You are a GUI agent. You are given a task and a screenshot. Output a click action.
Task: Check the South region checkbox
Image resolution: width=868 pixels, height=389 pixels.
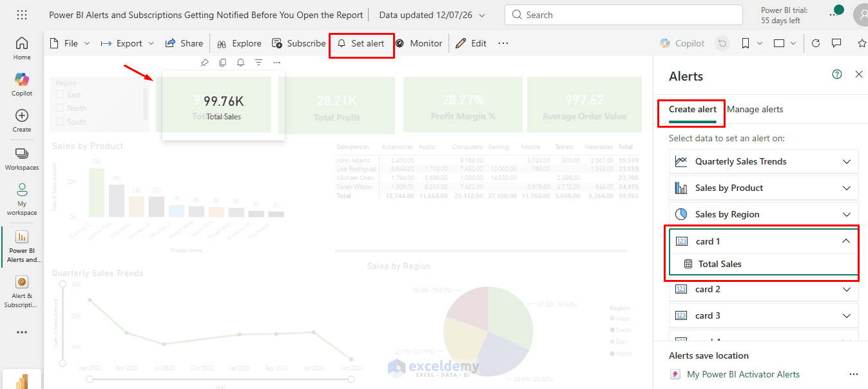tap(60, 122)
